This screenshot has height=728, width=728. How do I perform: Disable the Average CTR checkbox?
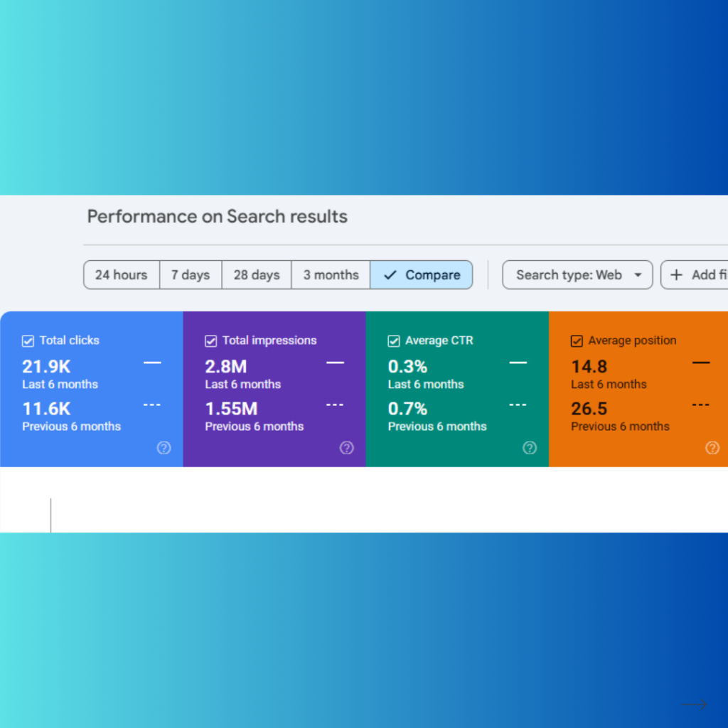click(x=394, y=341)
